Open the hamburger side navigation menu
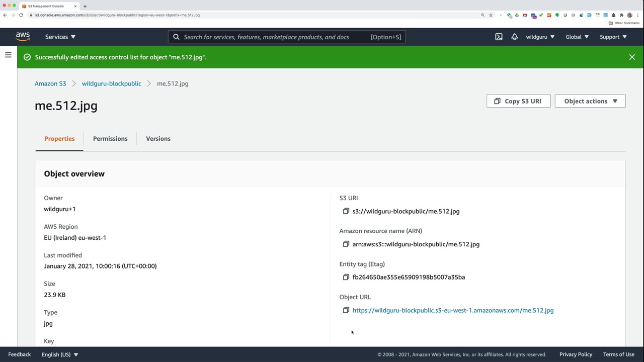Screen dimensions: 644x362 (8, 55)
